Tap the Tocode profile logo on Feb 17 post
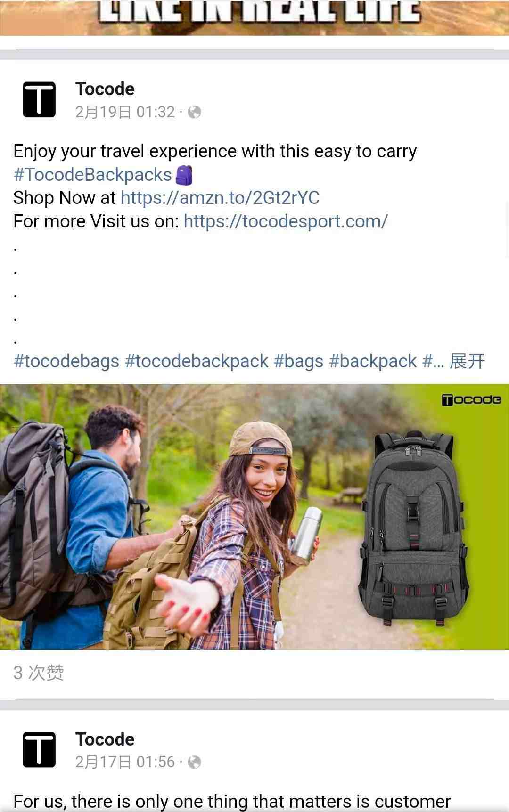The image size is (509, 812). pos(39,749)
